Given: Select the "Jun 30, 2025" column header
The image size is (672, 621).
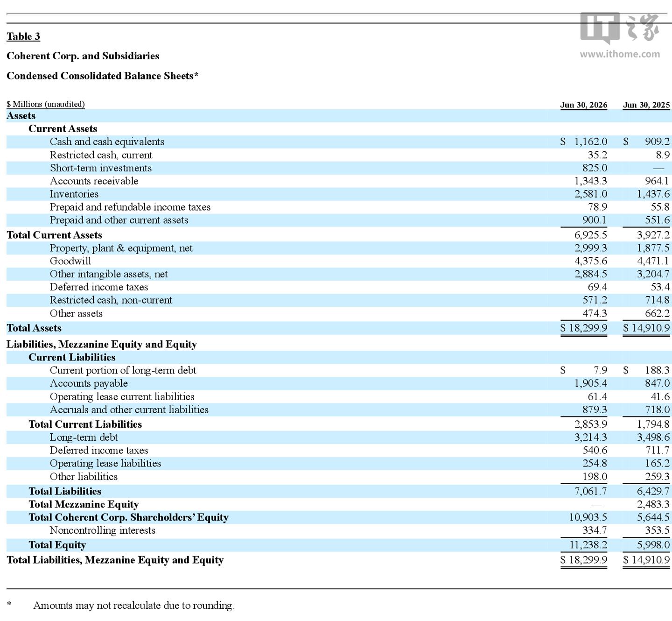Looking at the screenshot, I should pyautogui.click(x=646, y=105).
